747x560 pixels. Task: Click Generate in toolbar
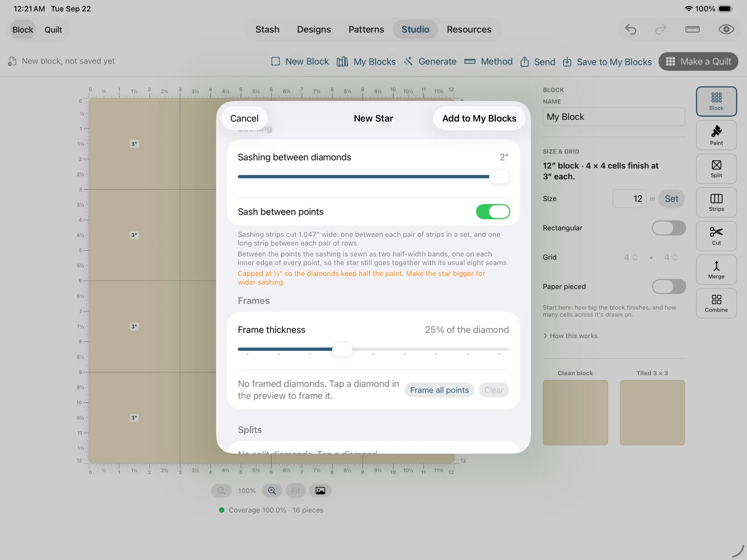(430, 62)
